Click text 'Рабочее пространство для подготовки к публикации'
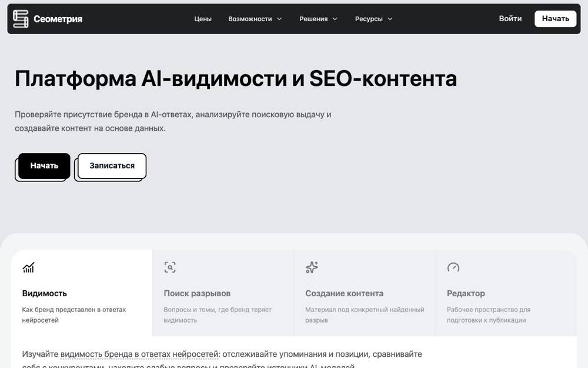Viewport: 588px width, 368px height. click(x=488, y=314)
